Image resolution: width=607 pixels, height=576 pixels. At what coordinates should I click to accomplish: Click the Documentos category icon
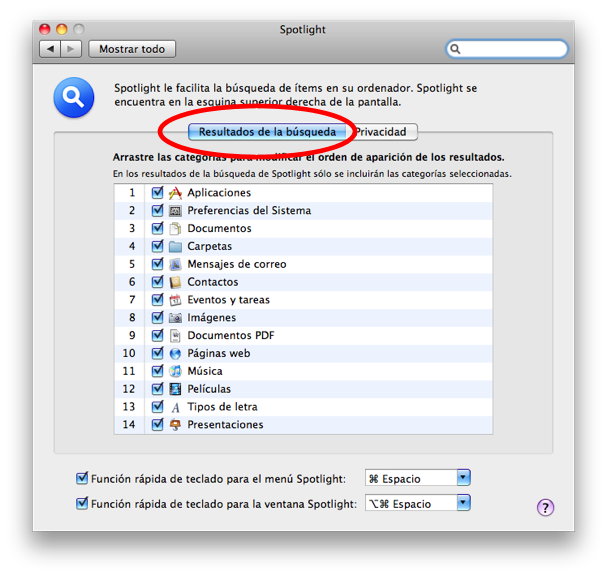pyautogui.click(x=175, y=229)
